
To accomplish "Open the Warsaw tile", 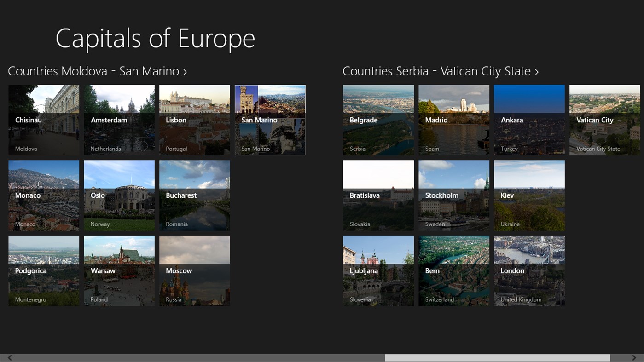I will coord(119,270).
